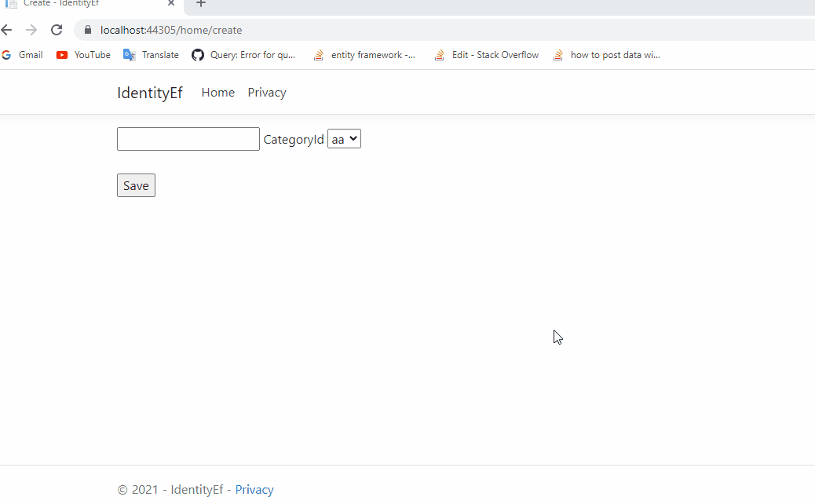Open the Home navigation menu item

(217, 92)
